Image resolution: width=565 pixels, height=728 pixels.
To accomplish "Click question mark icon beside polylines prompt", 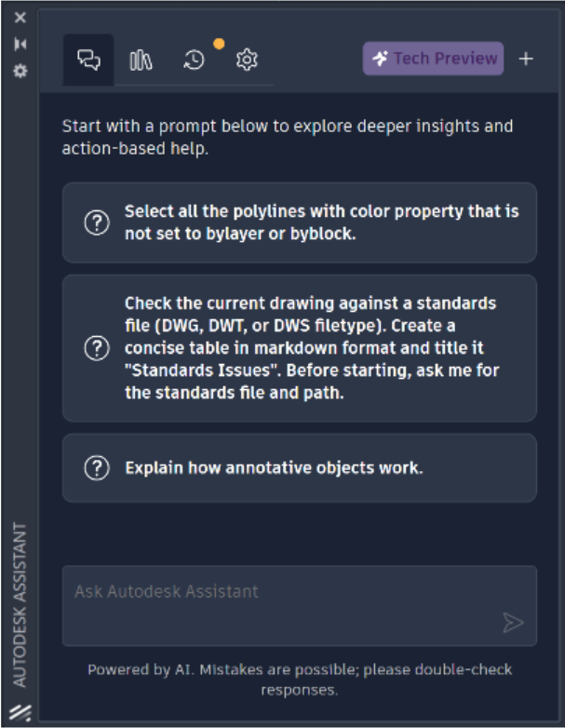I will pyautogui.click(x=97, y=223).
